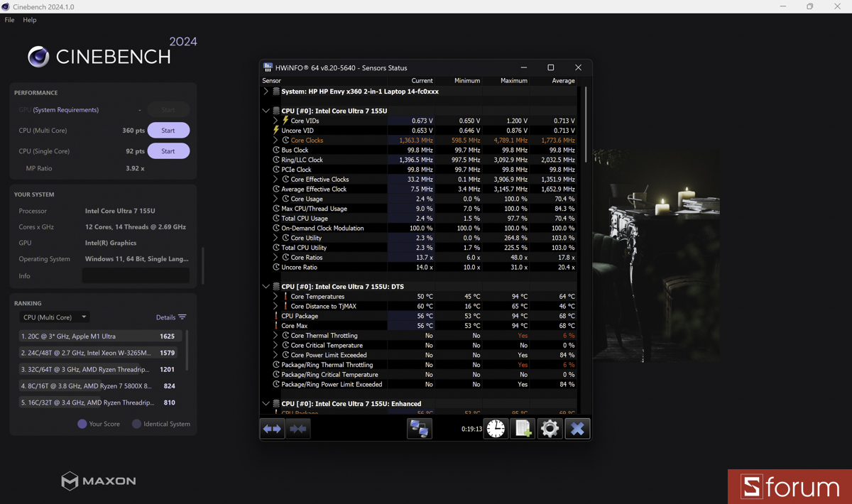The height and width of the screenshot is (504, 852).
Task: Open HWiNFO sensor settings gear icon
Action: (550, 429)
